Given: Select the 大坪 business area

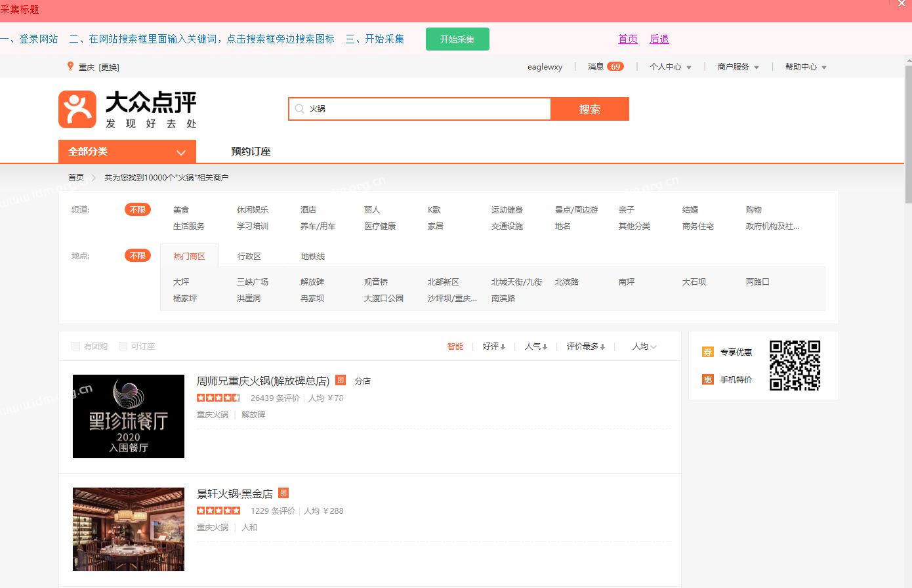Looking at the screenshot, I should [181, 282].
